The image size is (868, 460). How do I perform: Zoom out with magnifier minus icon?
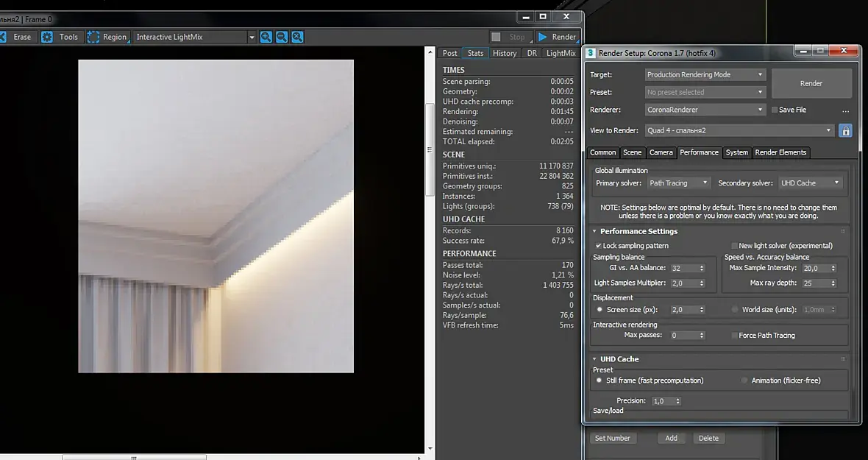[x=281, y=37]
